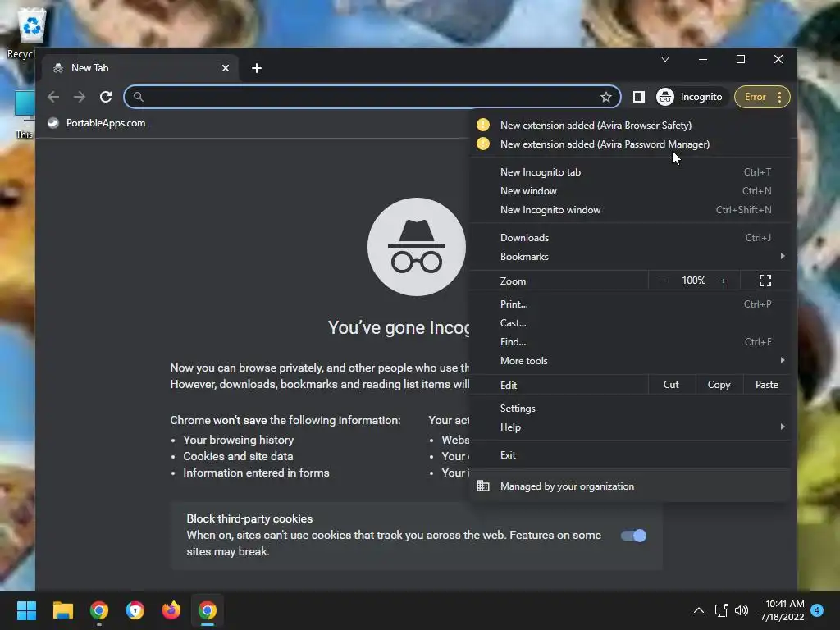Image resolution: width=840 pixels, height=630 pixels.
Task: Toggle Block third-party cookies switch
Action: [x=634, y=536]
